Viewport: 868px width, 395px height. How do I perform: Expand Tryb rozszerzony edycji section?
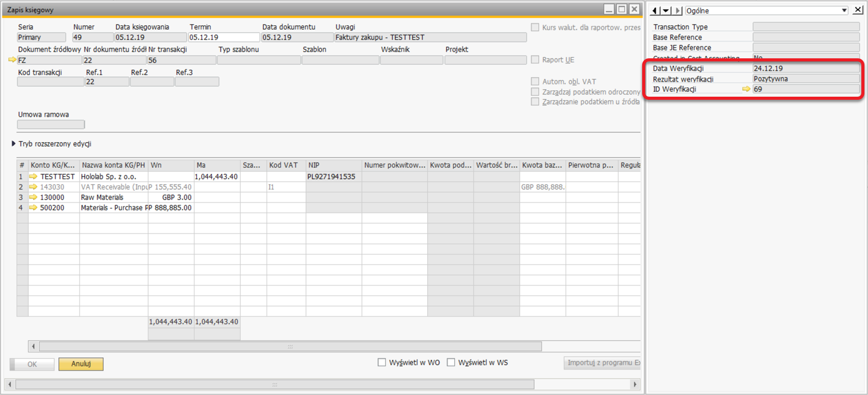[x=14, y=144]
